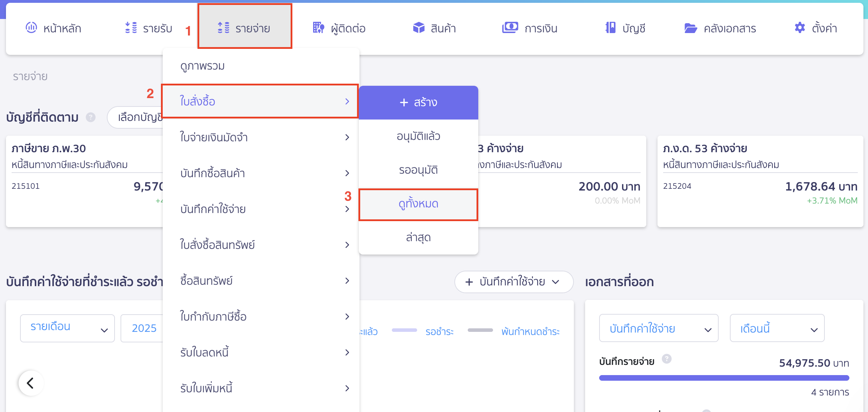
Task: Open the หน้าหลัก dashboard icon
Action: (31, 27)
